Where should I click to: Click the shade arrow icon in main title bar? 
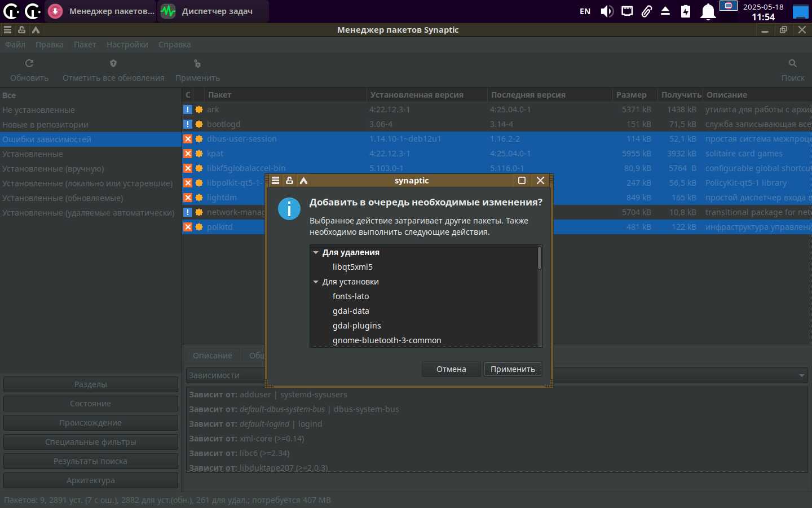click(36, 30)
